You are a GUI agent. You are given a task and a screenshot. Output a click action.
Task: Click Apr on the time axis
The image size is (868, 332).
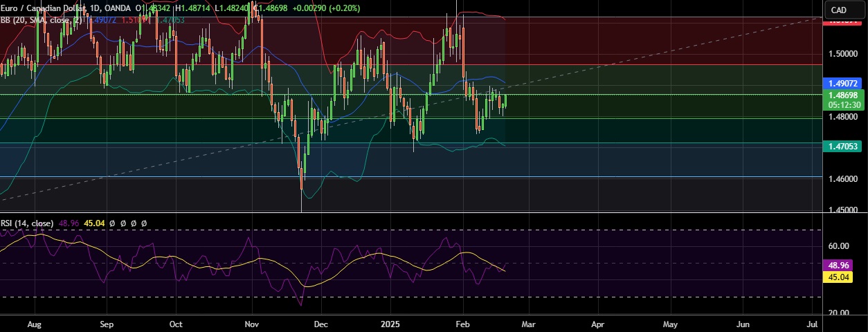(x=597, y=323)
